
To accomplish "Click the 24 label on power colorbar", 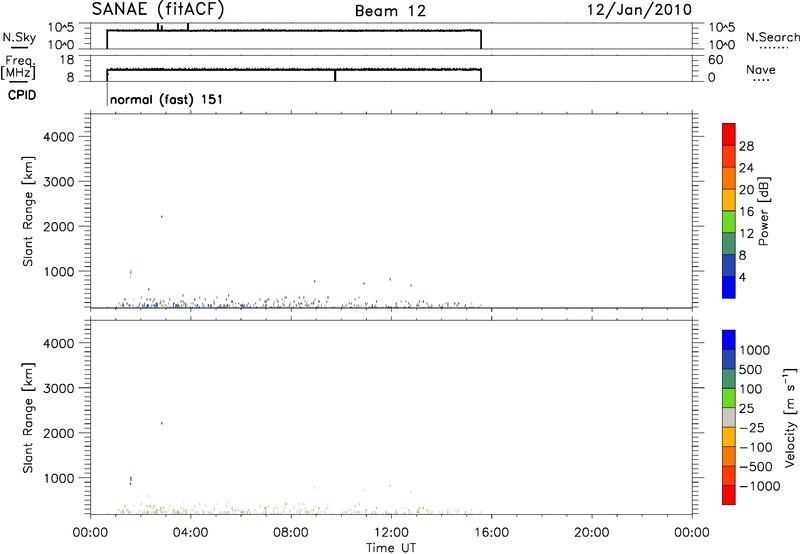I will (x=746, y=168).
